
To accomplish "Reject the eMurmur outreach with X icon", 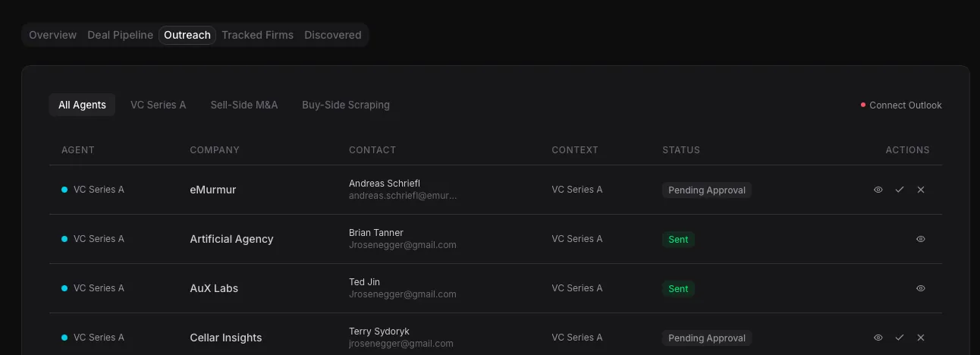I will (x=921, y=190).
